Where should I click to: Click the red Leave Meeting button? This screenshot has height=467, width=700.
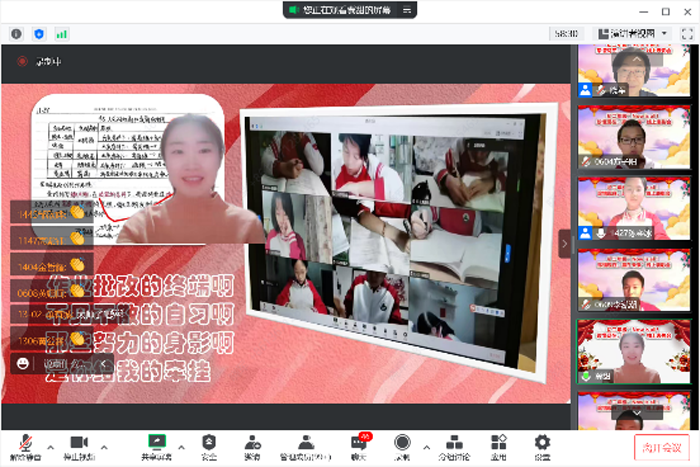[662, 447]
